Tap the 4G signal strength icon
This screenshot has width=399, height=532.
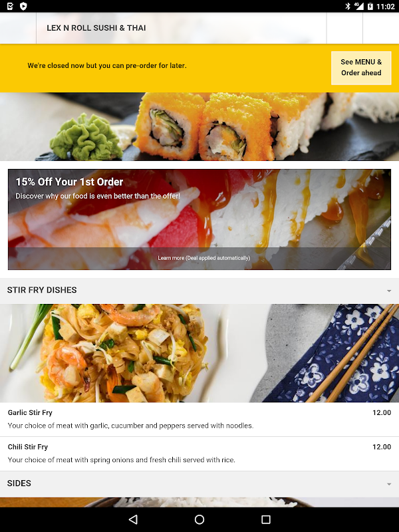pyautogui.click(x=359, y=6)
